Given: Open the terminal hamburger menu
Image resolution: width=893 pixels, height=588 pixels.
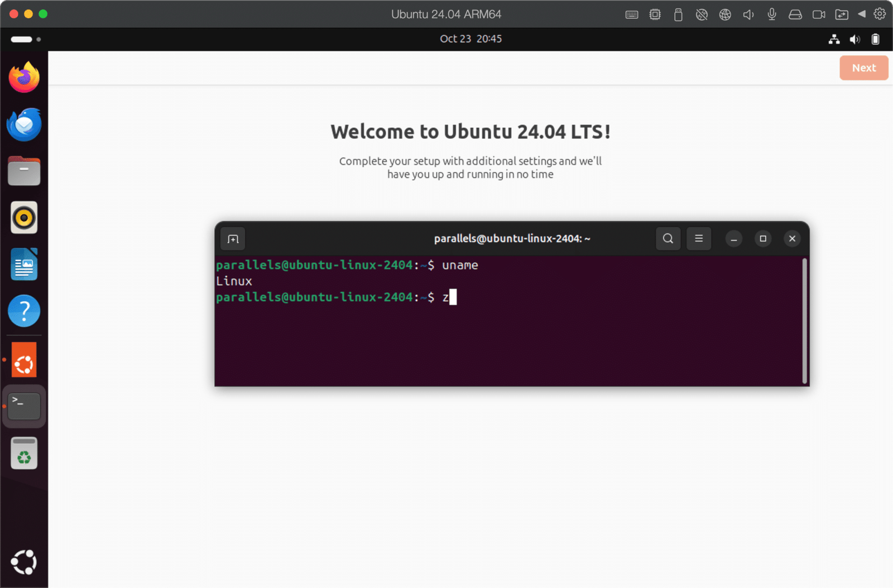Looking at the screenshot, I should point(699,238).
